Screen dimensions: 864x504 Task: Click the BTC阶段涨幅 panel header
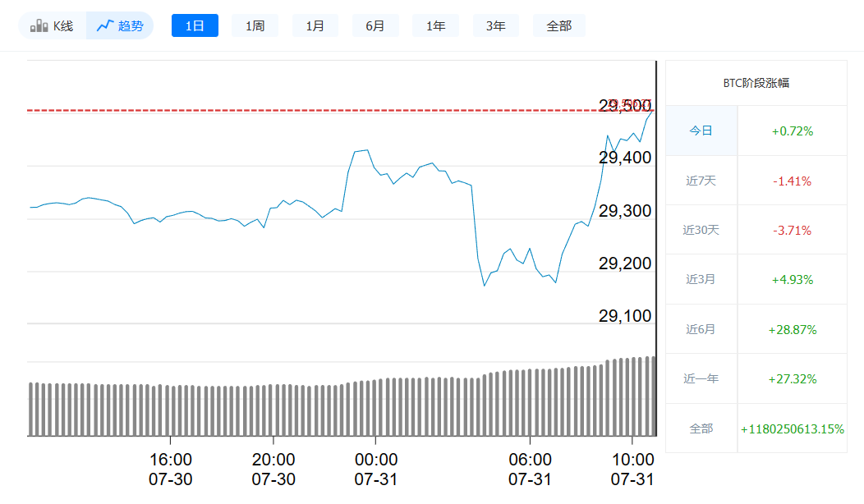(756, 83)
